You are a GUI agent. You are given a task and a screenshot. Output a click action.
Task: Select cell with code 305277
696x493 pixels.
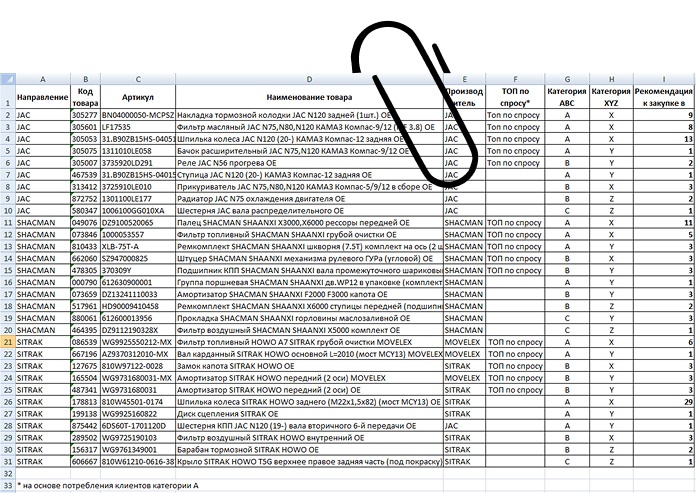coord(85,115)
